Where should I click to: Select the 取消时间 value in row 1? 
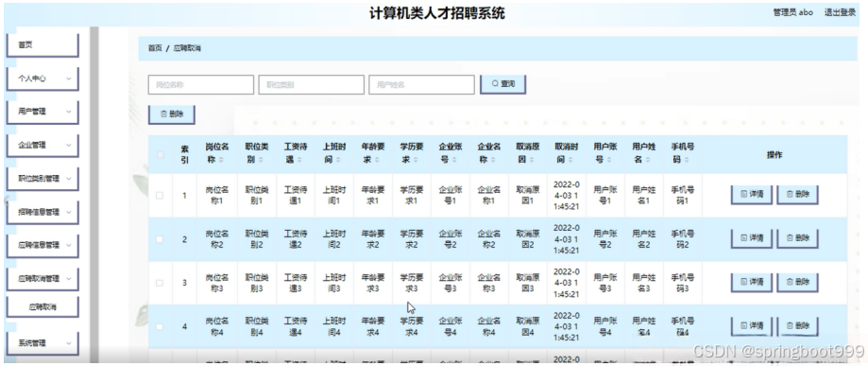tap(567, 195)
